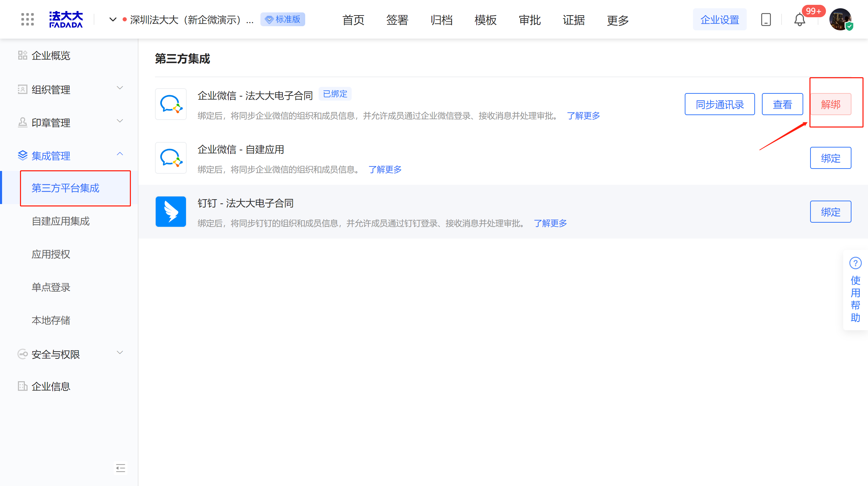
Task: Click the help question mark icon
Action: pyautogui.click(x=856, y=263)
